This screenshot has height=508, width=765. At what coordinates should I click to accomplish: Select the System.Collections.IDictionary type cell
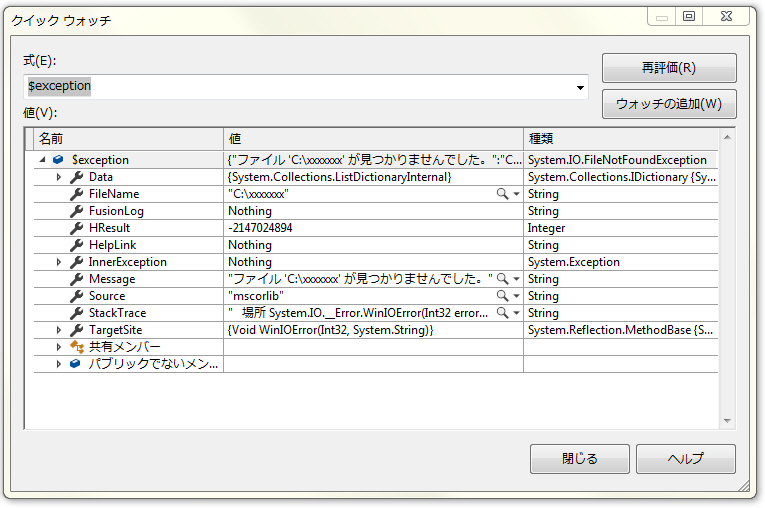click(621, 177)
